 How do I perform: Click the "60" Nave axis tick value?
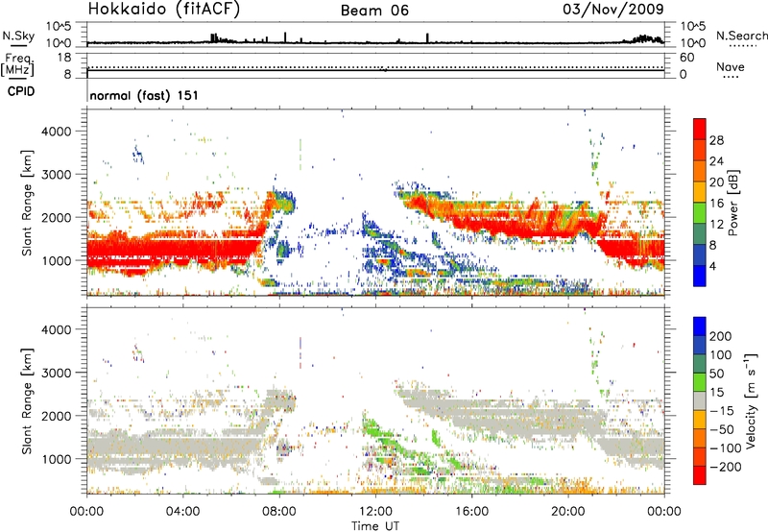tap(686, 58)
